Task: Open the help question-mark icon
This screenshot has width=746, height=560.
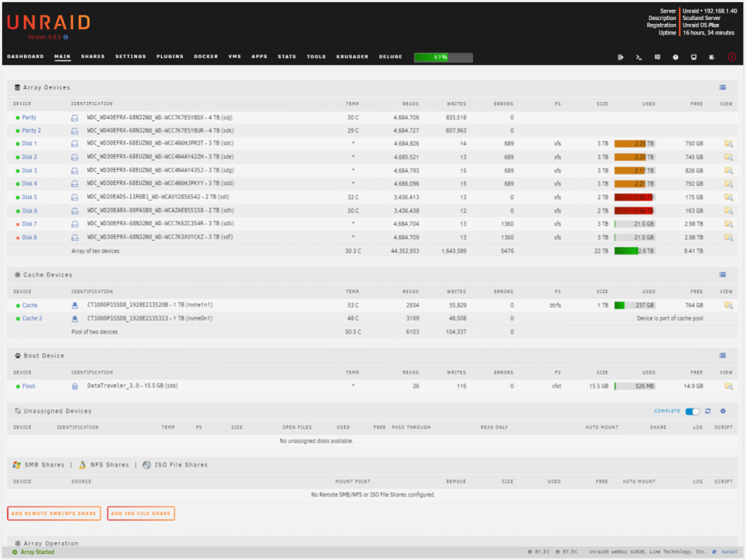Action: click(x=675, y=57)
